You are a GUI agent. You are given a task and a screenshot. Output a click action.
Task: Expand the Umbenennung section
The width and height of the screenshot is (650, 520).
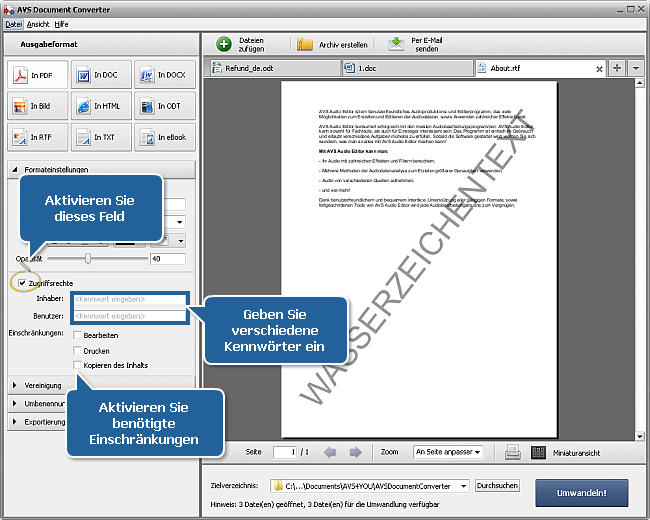[15, 403]
